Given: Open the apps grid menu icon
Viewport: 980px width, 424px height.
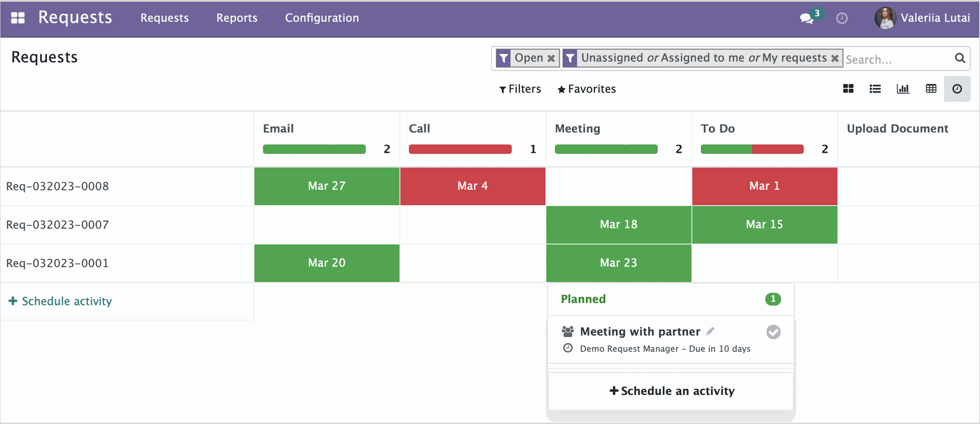Looking at the screenshot, I should 18,18.
